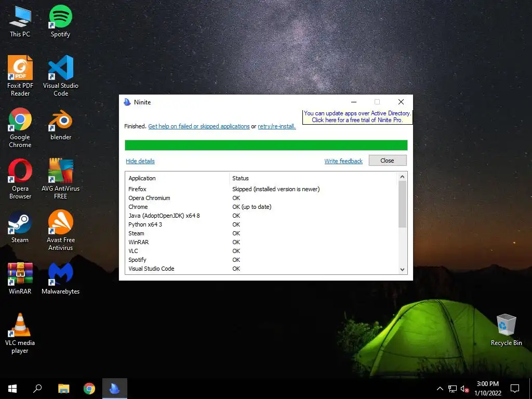532x399 pixels.
Task: Select the Avast Free Antivirus shortcut
Action: (x=60, y=231)
